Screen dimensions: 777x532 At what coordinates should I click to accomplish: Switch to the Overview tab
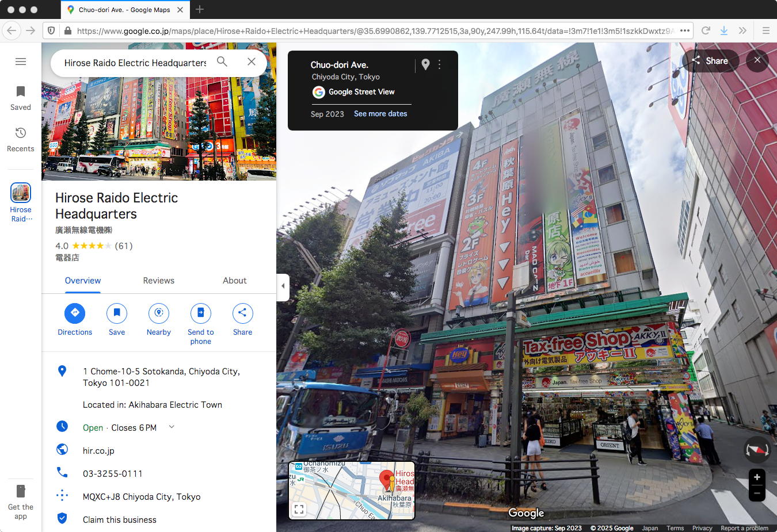coord(83,281)
